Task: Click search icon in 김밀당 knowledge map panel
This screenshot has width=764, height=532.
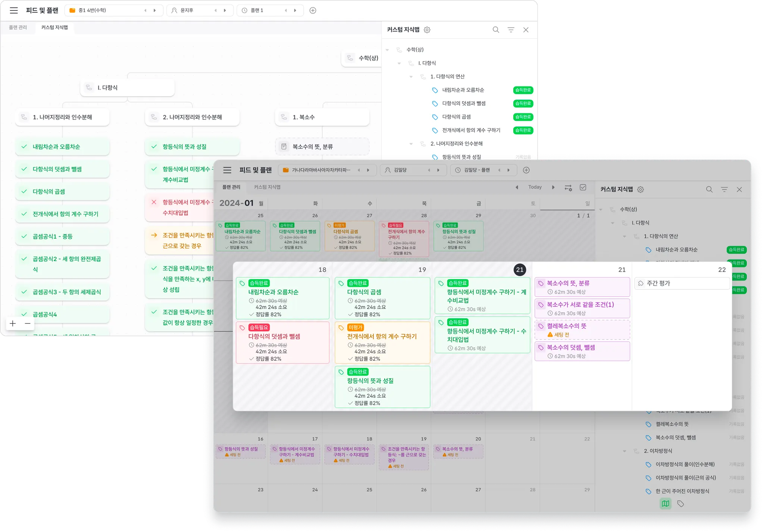Action: coord(709,190)
